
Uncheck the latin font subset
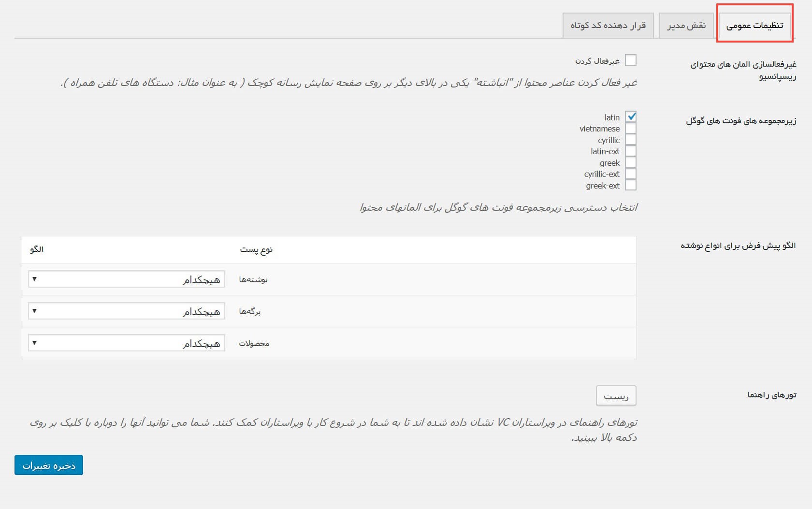click(x=631, y=116)
